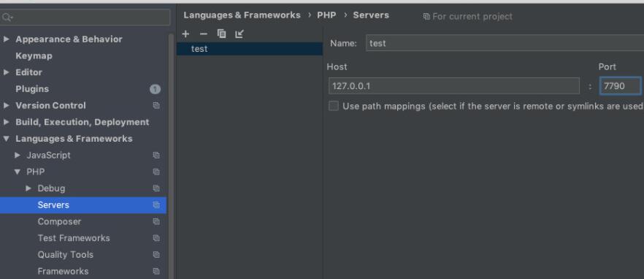Click project icon next to PHP
Screen dimensions: 644x279
click(x=156, y=172)
